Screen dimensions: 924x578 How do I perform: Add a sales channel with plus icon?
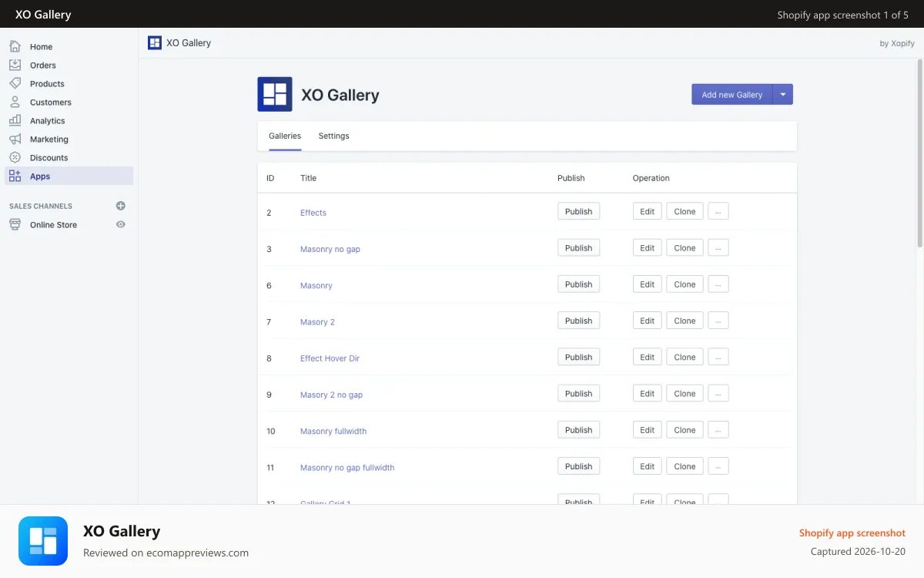click(120, 206)
